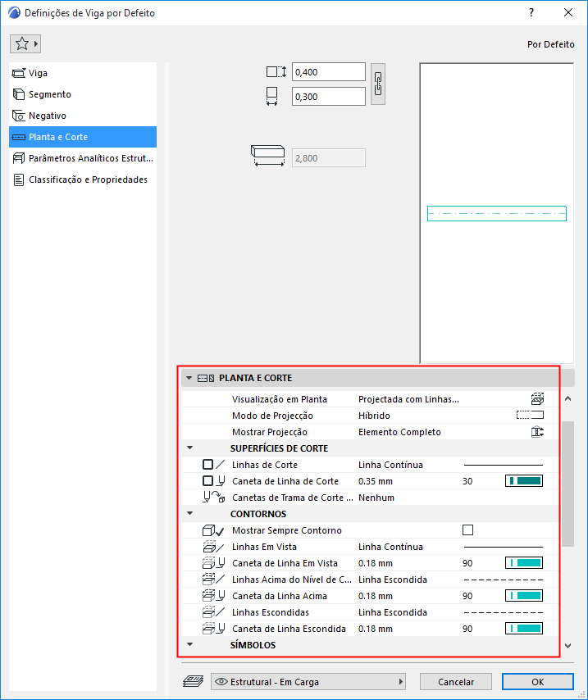Open Canetas de Trama de Corte value Nenhum
Screen dimensions: 588x700
[376, 498]
